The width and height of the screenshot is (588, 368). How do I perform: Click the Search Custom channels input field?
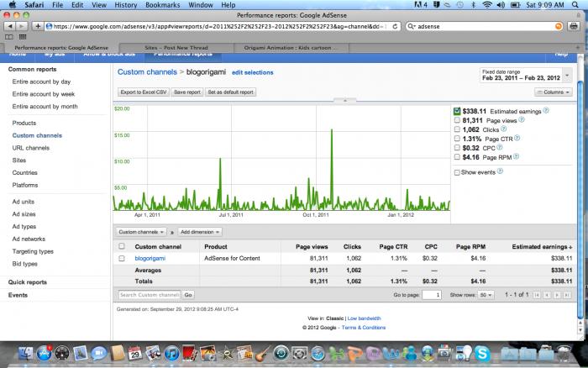pyautogui.click(x=150, y=295)
